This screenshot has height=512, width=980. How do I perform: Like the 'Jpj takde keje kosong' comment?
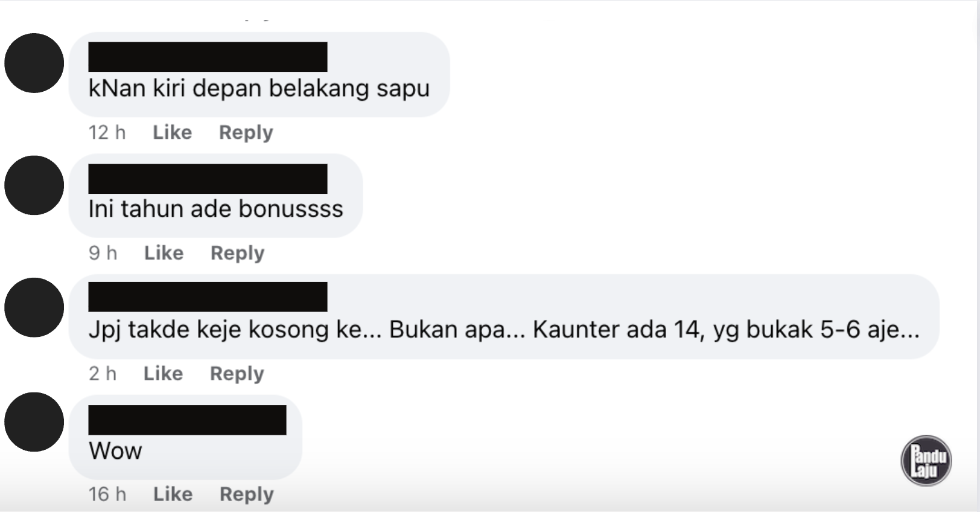coord(163,374)
